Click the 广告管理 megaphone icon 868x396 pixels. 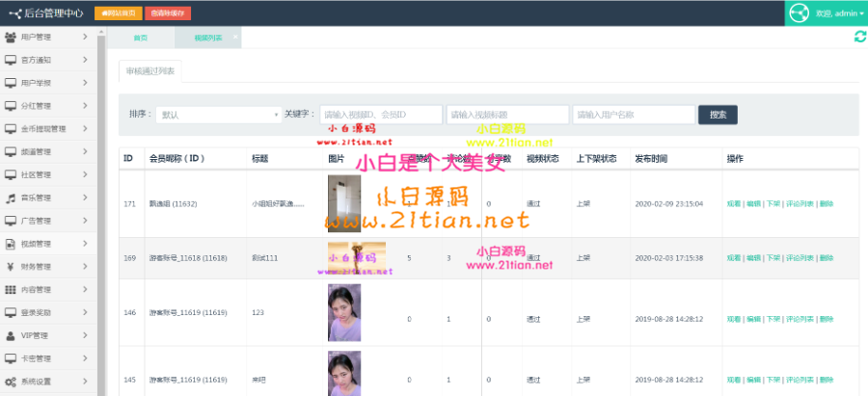point(11,221)
